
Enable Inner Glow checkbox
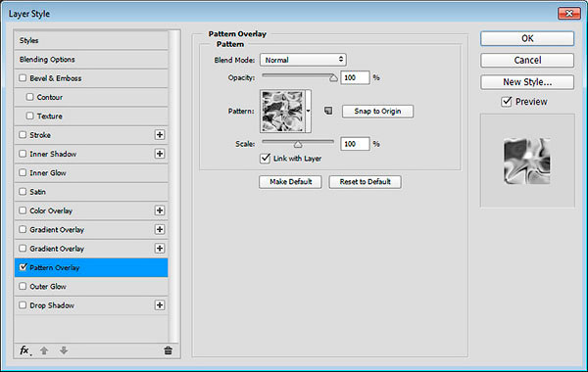click(23, 172)
